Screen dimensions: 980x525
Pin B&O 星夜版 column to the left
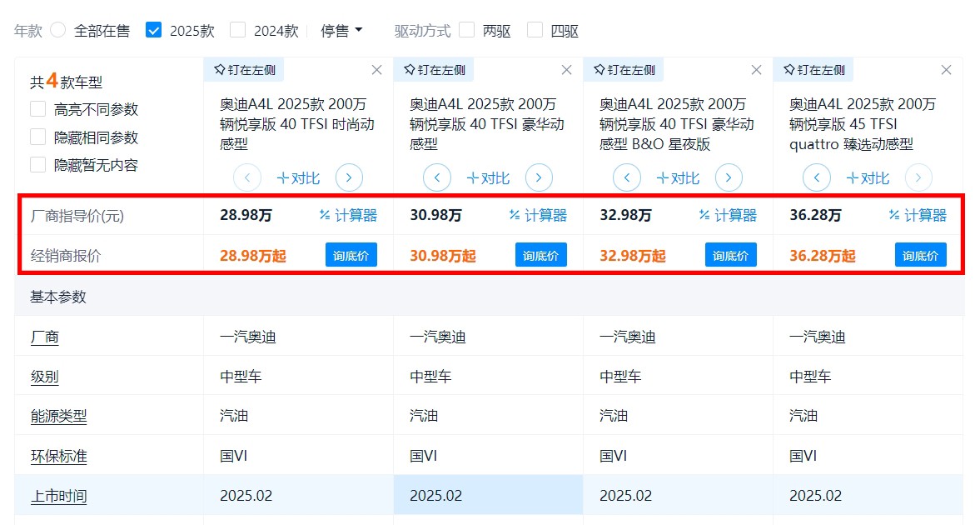624,70
